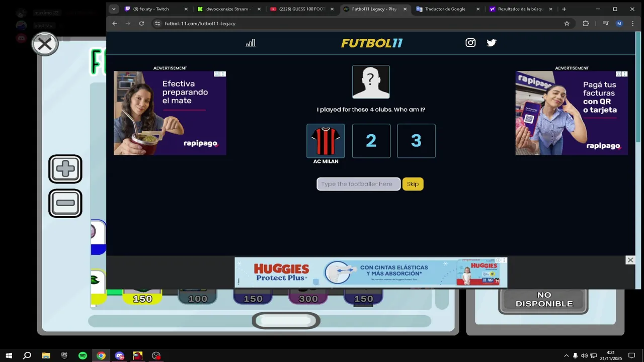This screenshot has height=362, width=644.
Task: Open the notification center
Action: [631, 356]
